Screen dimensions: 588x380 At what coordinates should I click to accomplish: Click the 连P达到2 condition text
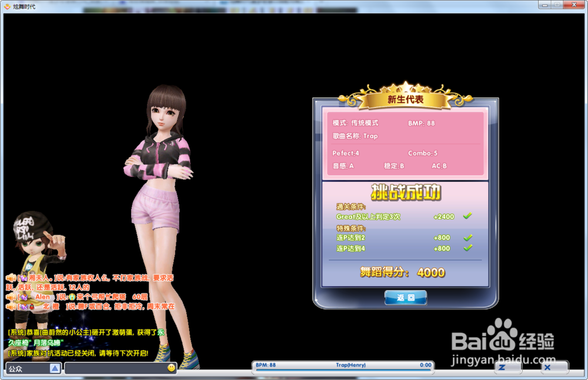click(350, 238)
